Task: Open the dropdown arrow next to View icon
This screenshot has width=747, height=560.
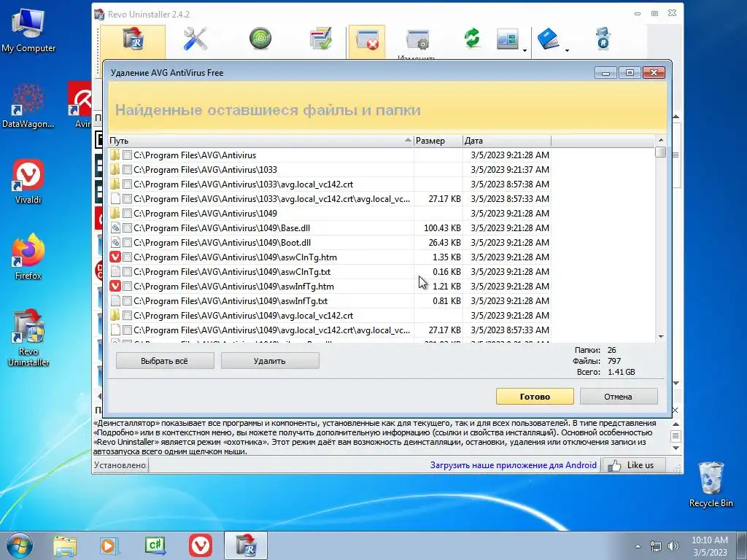Action: [525, 50]
